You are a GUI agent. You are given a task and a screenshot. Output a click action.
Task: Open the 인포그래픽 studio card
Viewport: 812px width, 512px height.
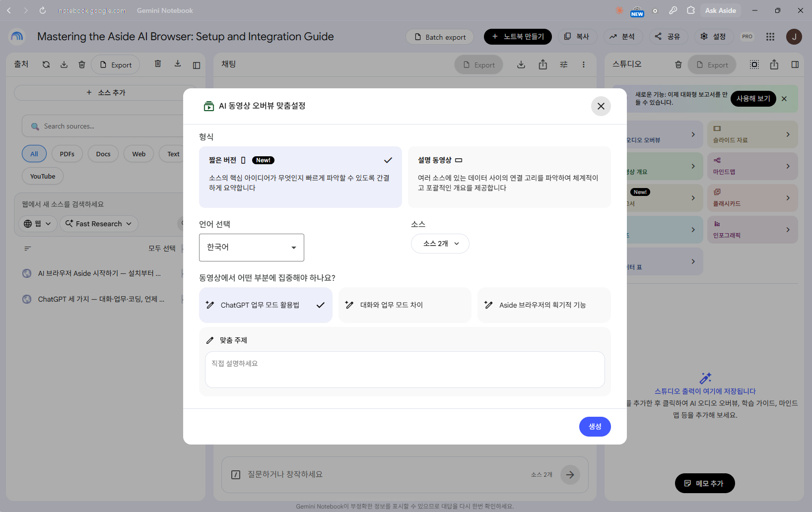click(x=752, y=230)
